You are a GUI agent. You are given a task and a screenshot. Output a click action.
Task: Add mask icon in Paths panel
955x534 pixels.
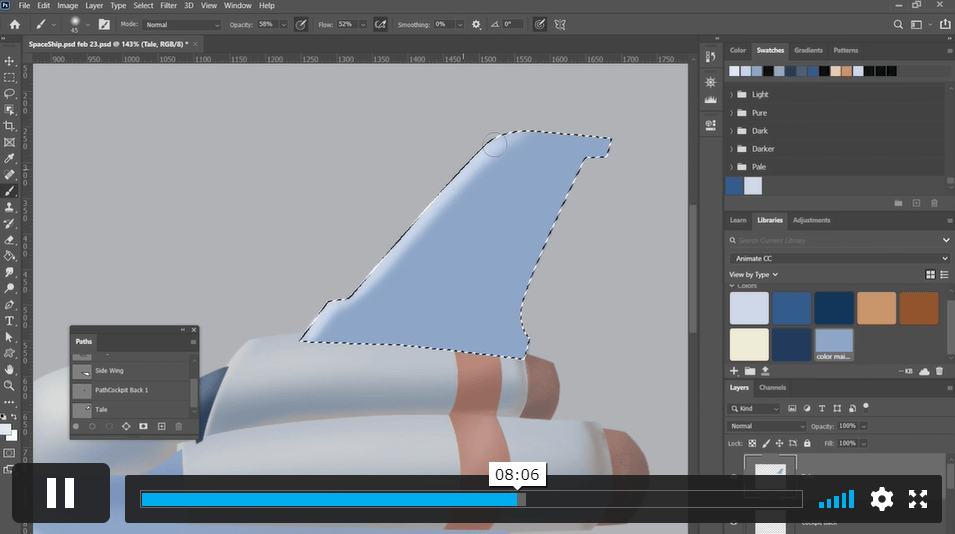click(x=143, y=427)
